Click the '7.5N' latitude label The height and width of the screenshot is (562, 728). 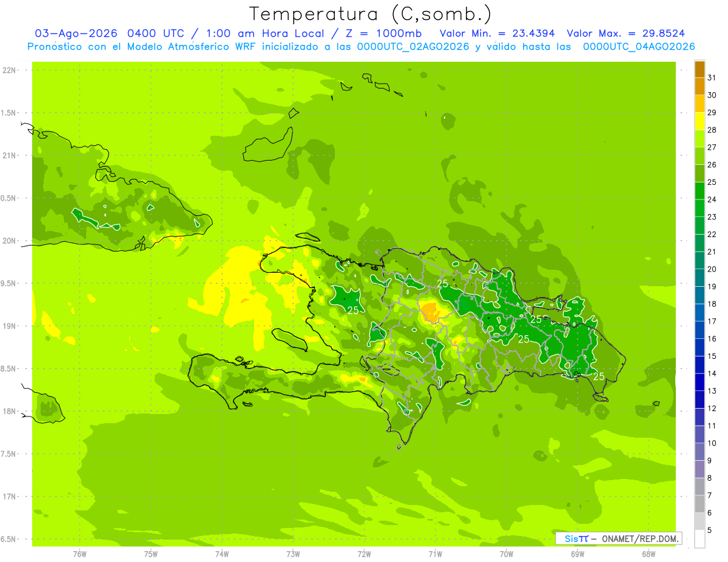(x=9, y=454)
